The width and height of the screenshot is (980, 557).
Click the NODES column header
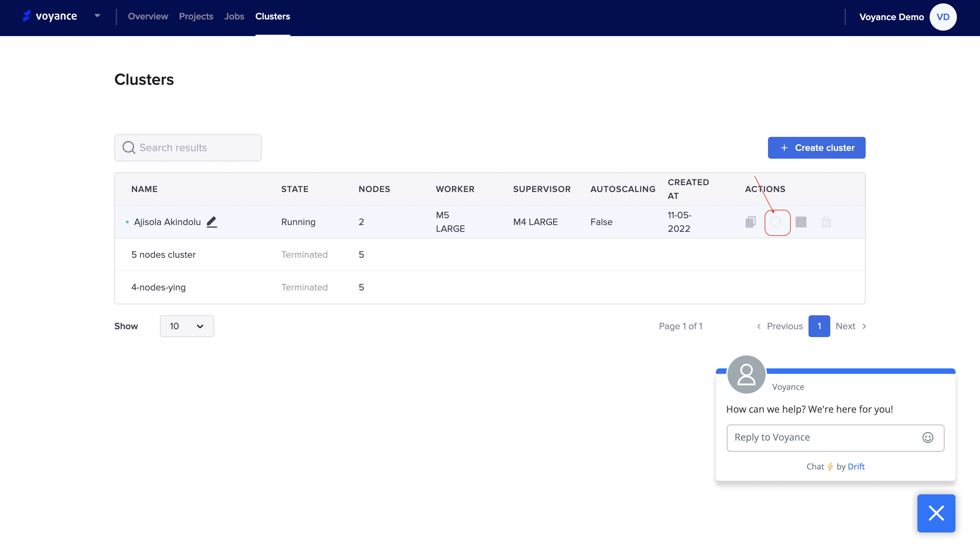[374, 189]
